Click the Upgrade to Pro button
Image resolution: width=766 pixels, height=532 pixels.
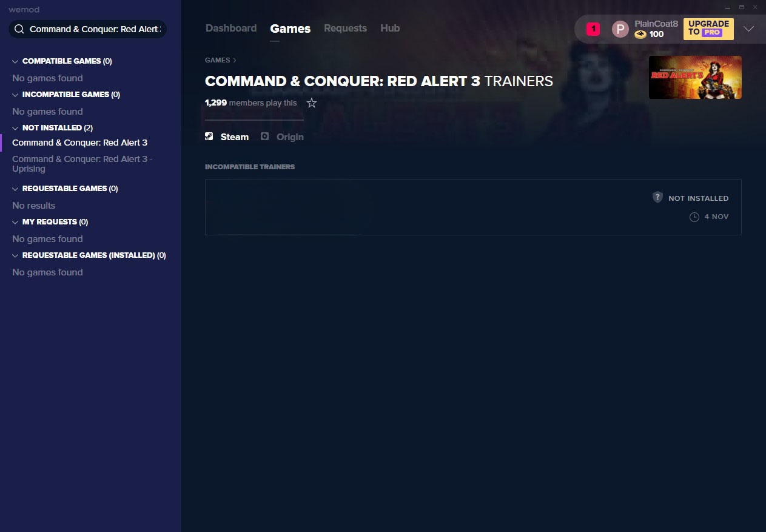point(708,29)
